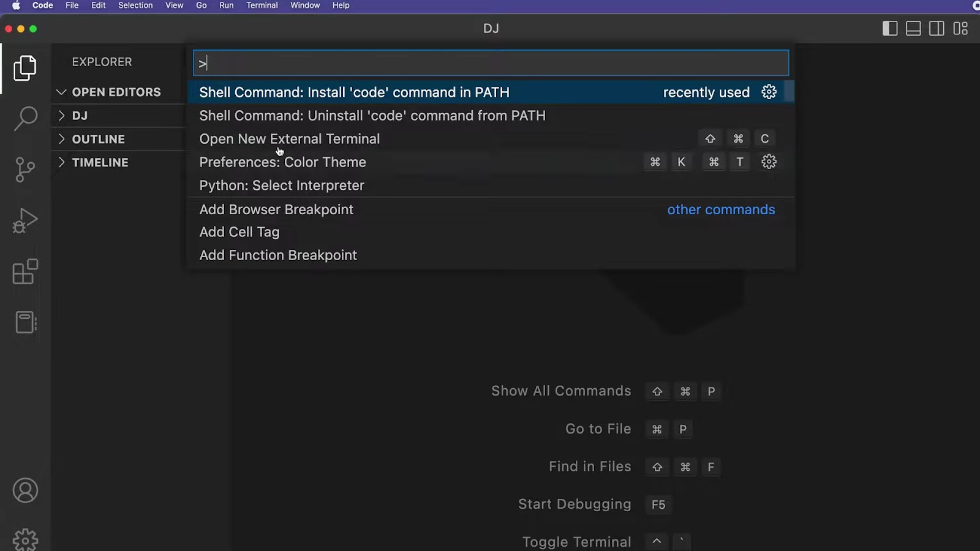
Task: Open the Manage gear in activity bar
Action: [x=25, y=539]
